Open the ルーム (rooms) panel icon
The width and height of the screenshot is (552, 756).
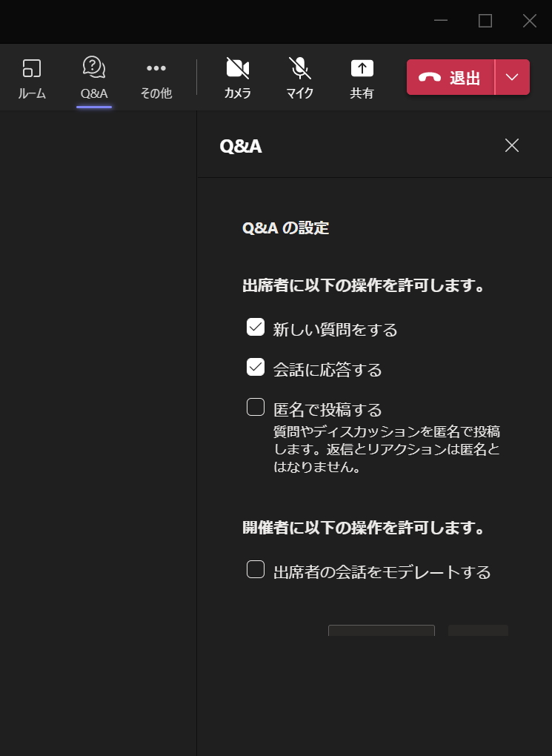pos(32,77)
